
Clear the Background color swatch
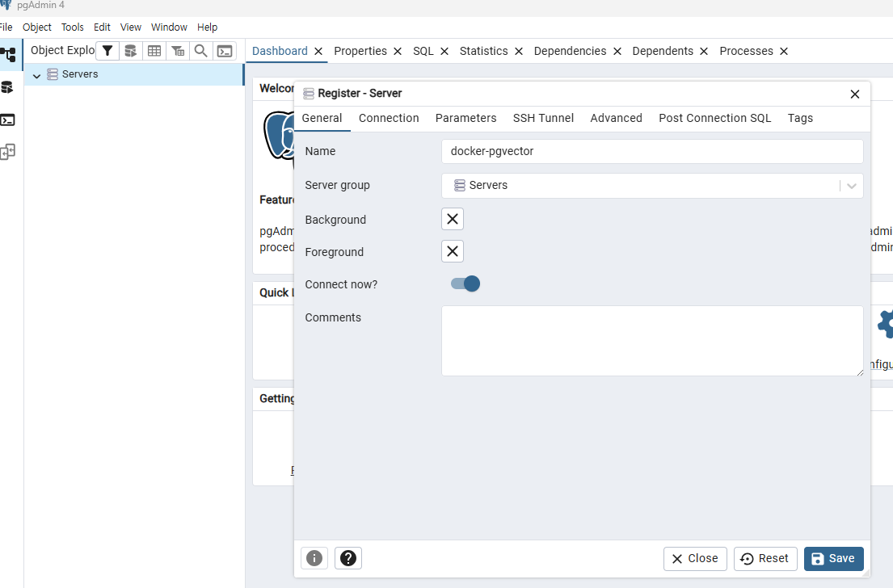click(x=453, y=219)
